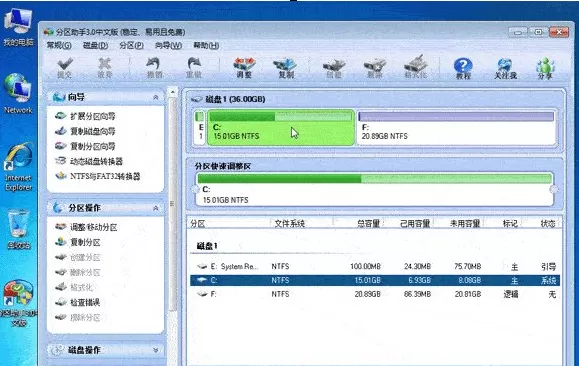
Task: Select the F: 20.89GB block in disk map
Action: point(456,127)
